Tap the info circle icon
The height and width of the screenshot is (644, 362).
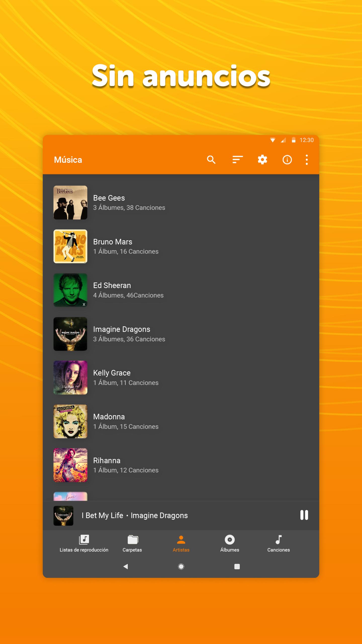coord(287,160)
